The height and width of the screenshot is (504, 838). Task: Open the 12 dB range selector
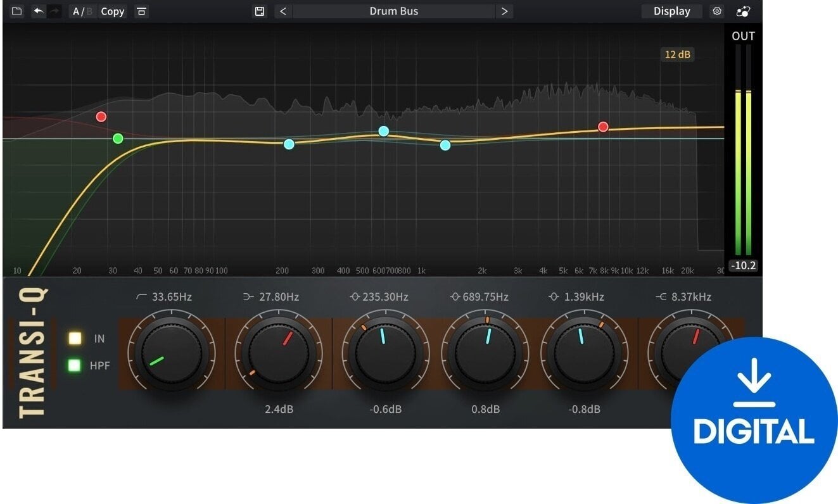click(x=677, y=54)
